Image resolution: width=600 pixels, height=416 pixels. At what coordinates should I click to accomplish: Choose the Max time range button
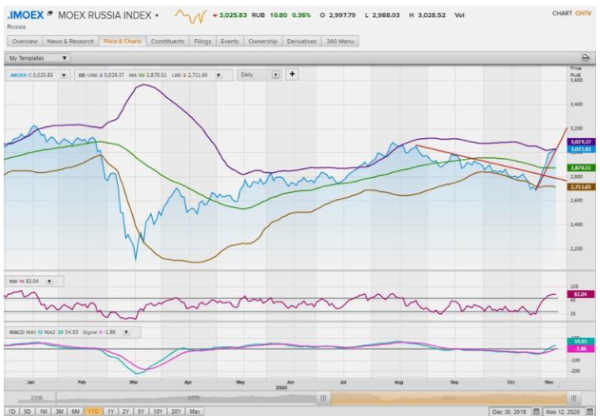[x=195, y=411]
